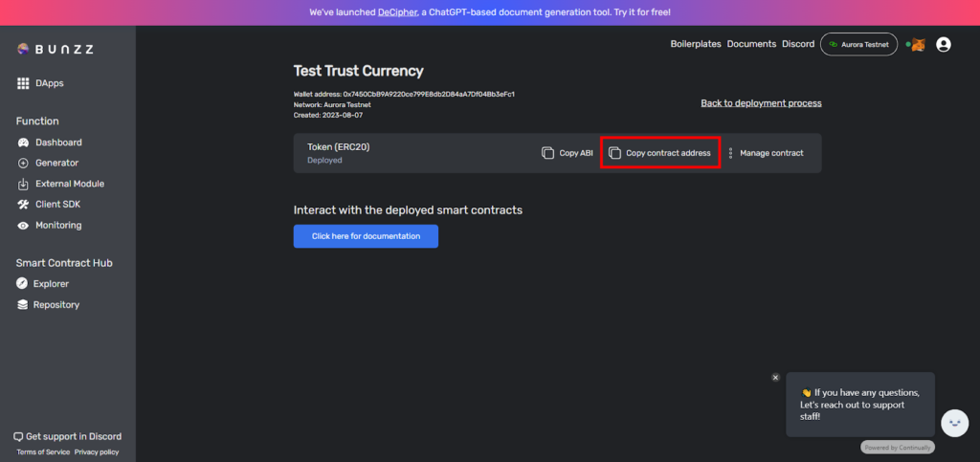
Task: Click the External Module download icon
Action: coord(23,184)
